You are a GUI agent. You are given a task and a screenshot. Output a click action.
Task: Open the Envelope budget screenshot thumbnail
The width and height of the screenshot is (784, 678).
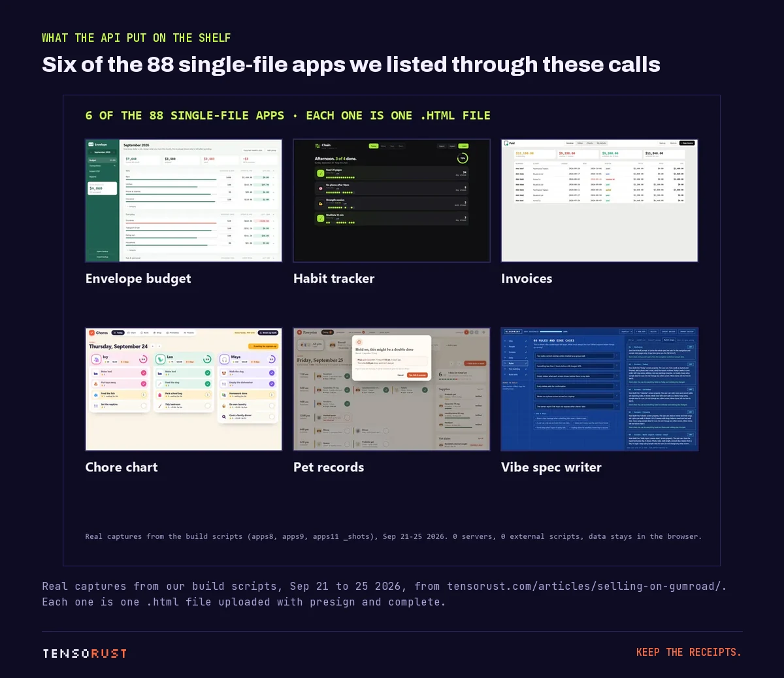[184, 201]
